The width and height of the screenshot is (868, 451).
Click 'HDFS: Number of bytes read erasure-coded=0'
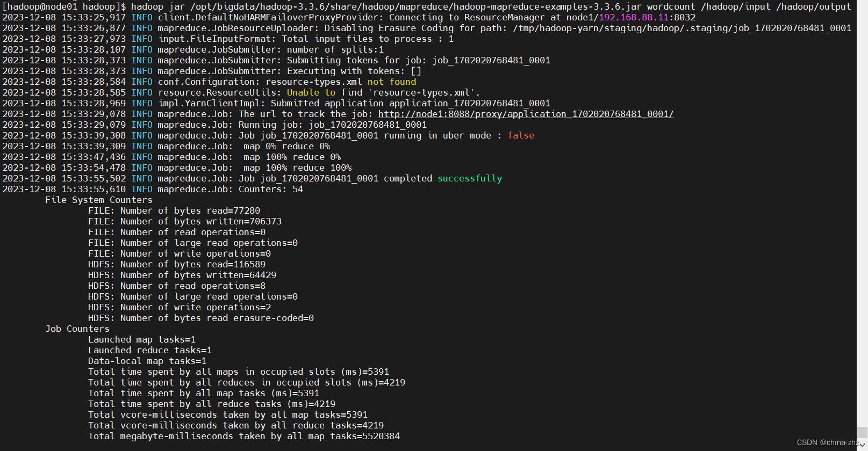tap(201, 318)
